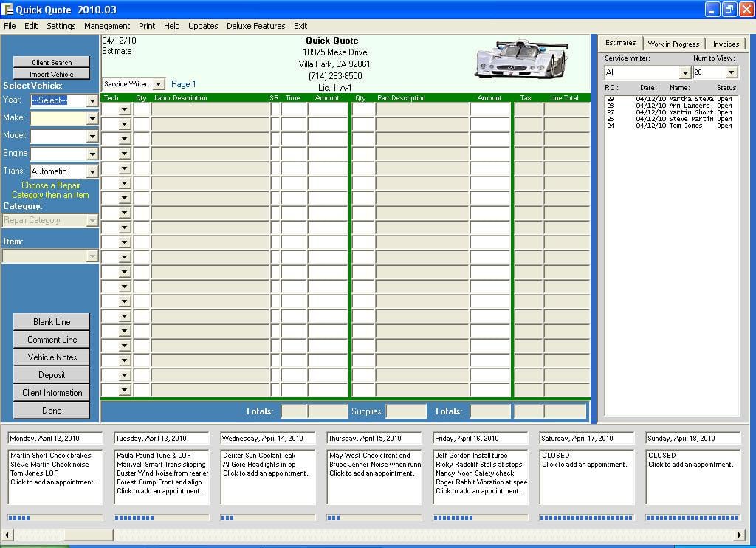
Task: Open the File menu
Action: pyautogui.click(x=10, y=26)
